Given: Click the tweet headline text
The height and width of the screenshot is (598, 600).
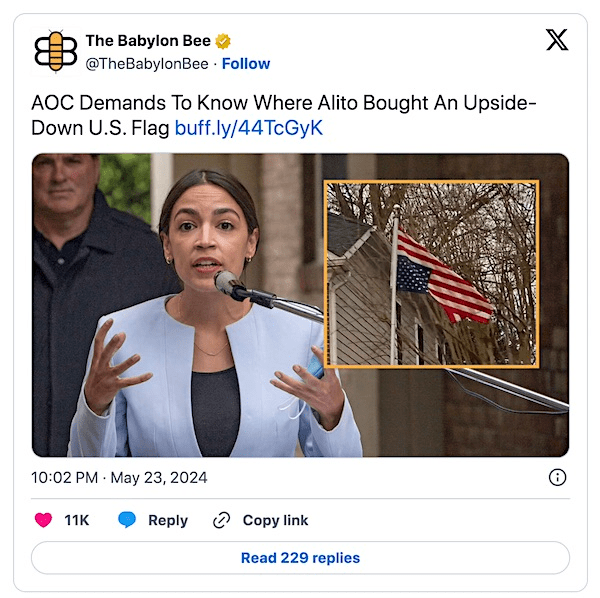Looking at the screenshot, I should pyautogui.click(x=284, y=115).
